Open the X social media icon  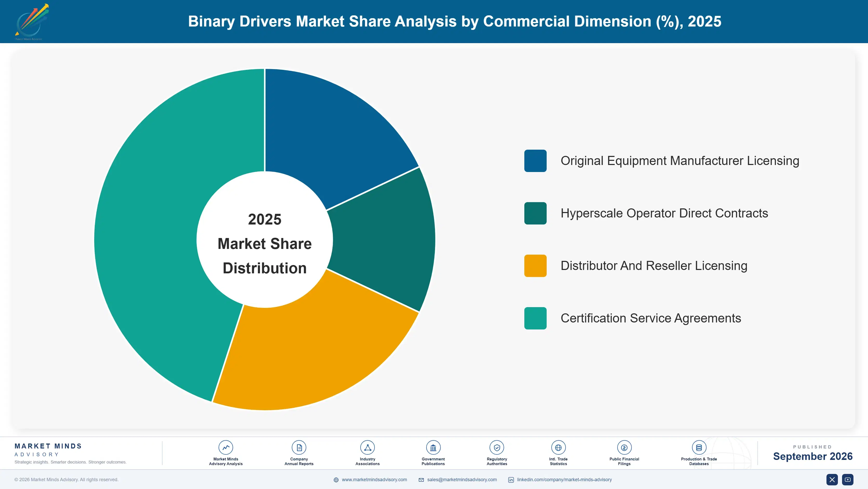[832, 480]
